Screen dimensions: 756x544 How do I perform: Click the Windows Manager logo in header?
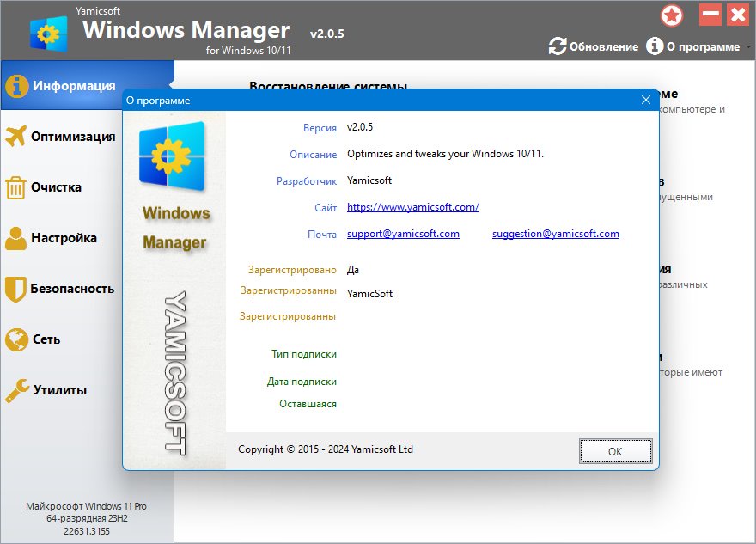(48, 34)
